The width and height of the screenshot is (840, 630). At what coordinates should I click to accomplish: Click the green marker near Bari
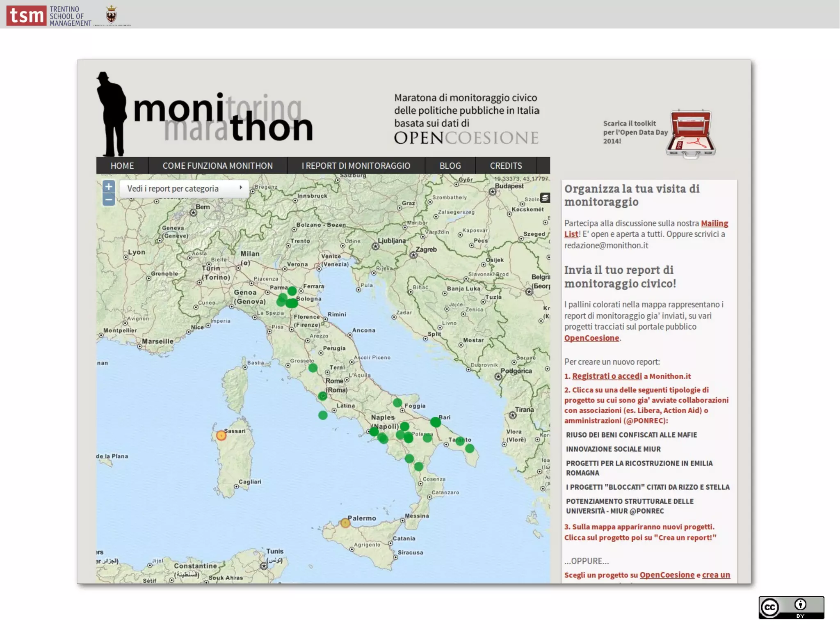[435, 422]
